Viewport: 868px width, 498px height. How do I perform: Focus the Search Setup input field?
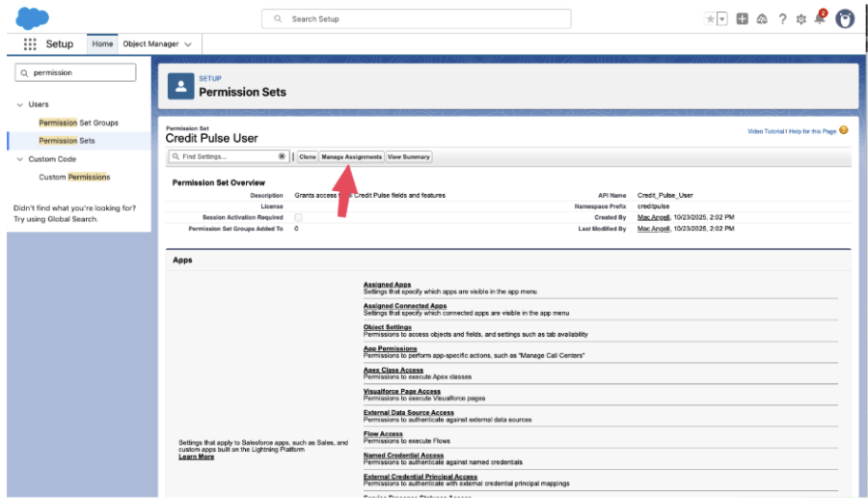417,19
